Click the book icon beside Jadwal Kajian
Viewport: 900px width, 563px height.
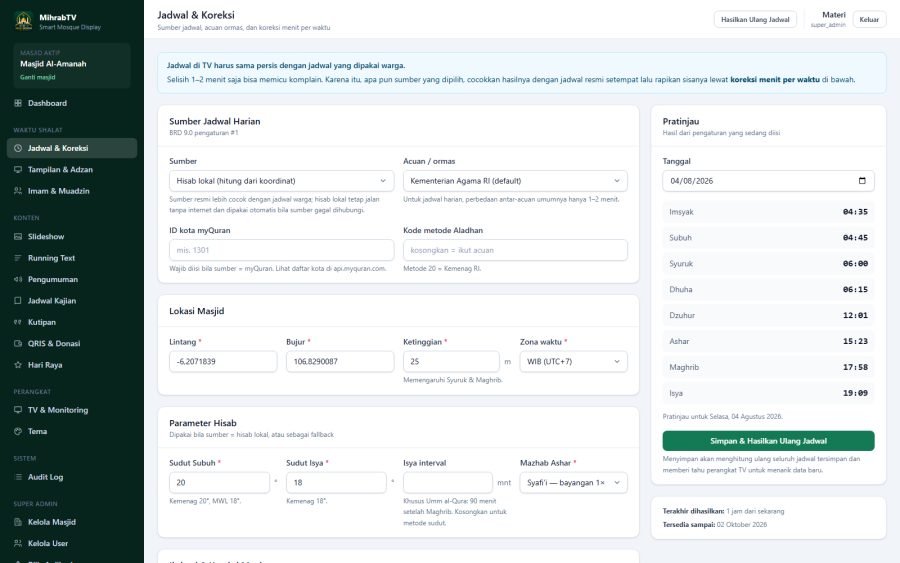[18, 301]
